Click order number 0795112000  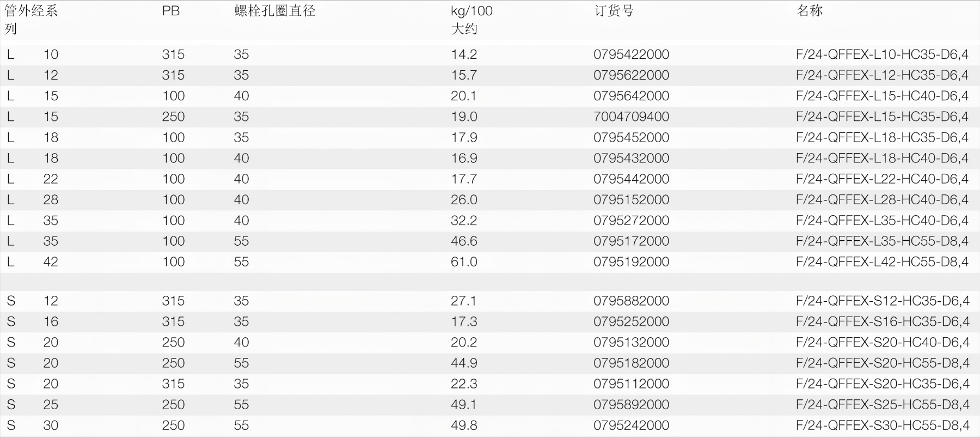pos(631,384)
